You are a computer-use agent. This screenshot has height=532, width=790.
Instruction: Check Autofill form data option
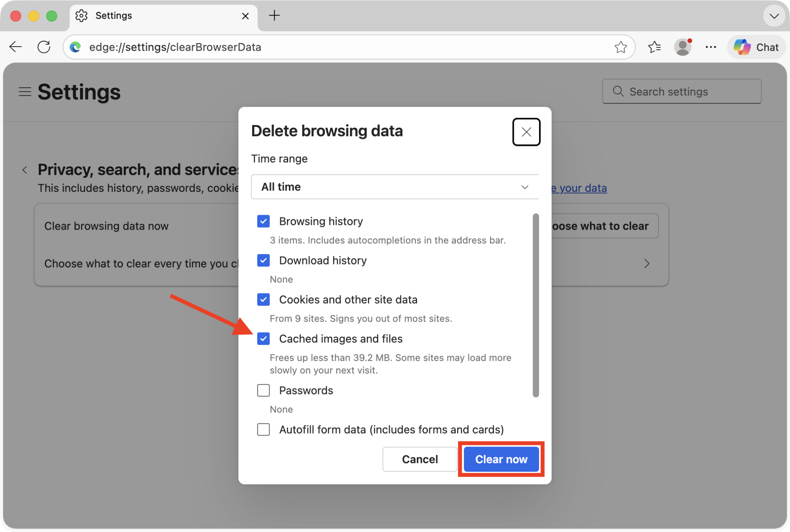(x=263, y=430)
